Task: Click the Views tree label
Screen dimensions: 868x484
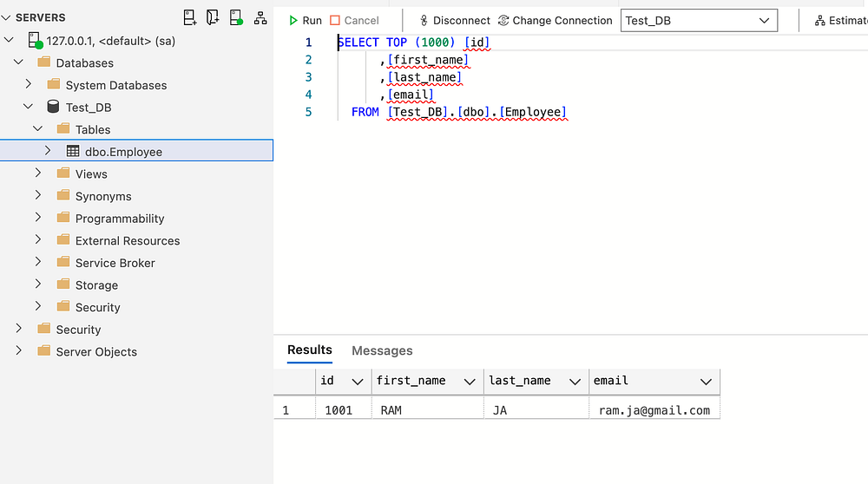Action: click(x=91, y=174)
